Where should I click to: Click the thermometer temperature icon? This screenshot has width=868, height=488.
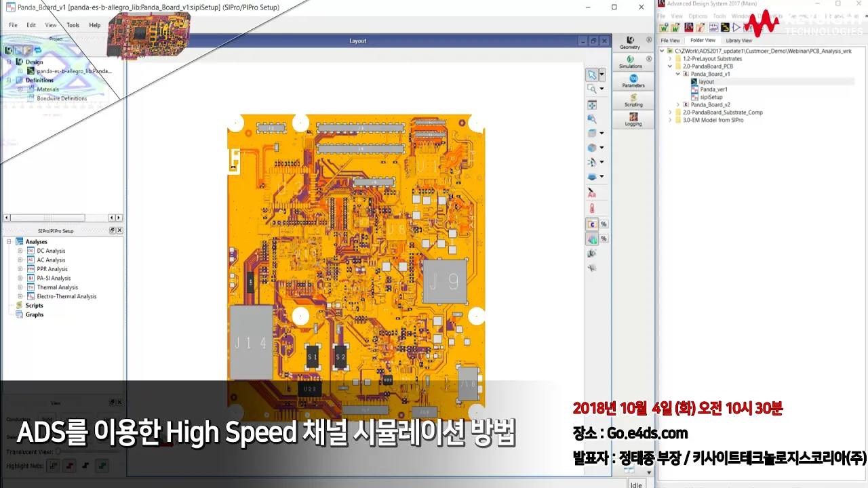[592, 208]
